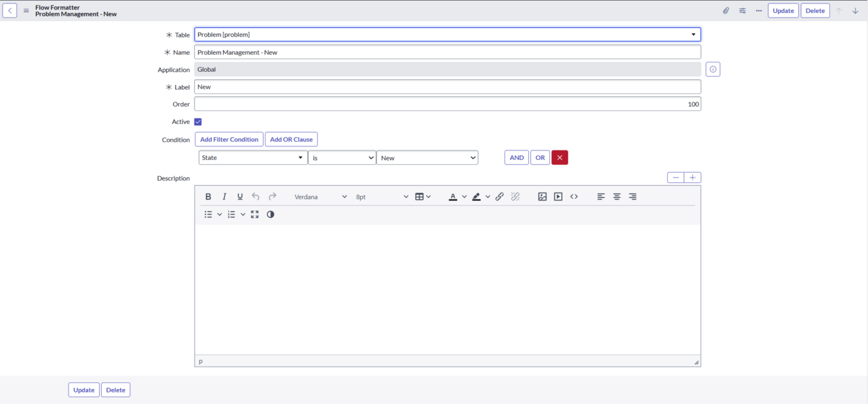Open the source code view icon

(x=574, y=197)
